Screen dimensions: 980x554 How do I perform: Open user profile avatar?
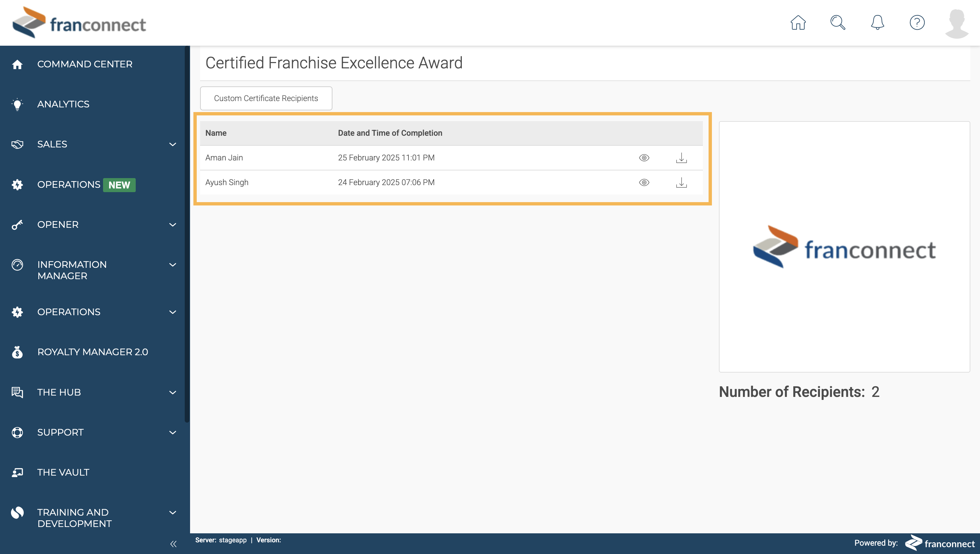pyautogui.click(x=956, y=24)
